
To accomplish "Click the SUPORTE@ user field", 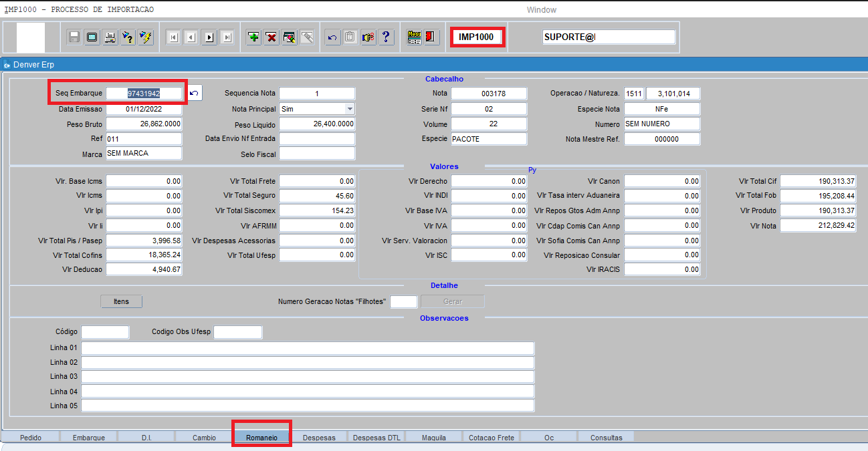I will (609, 37).
